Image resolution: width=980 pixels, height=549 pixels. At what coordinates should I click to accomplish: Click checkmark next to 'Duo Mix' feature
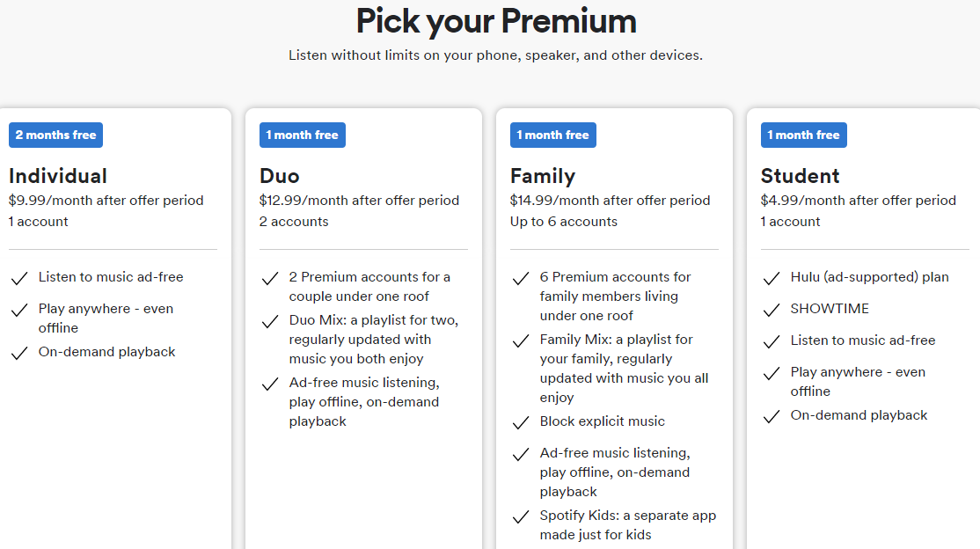point(270,322)
